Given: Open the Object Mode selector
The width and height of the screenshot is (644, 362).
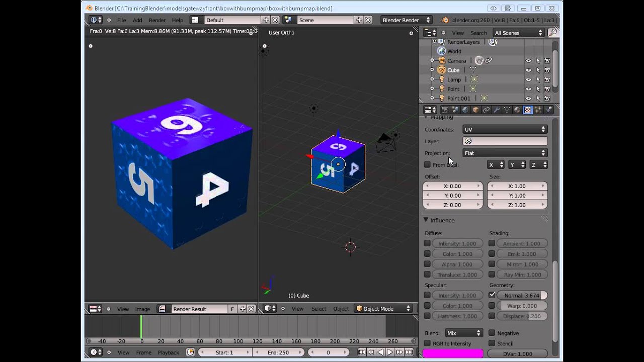Looking at the screenshot, I should [x=383, y=309].
